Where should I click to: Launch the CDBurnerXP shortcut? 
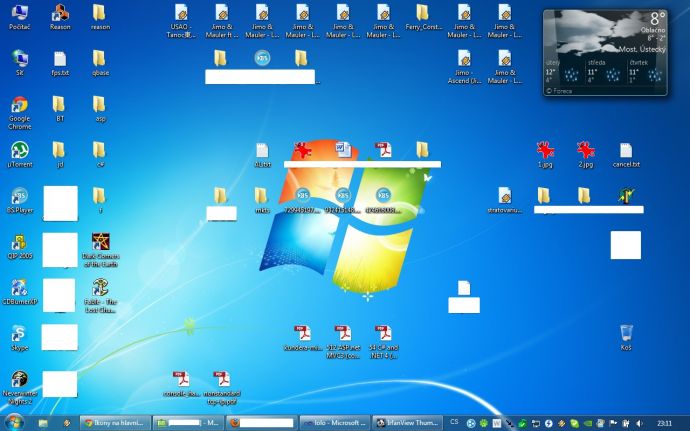pos(19,291)
